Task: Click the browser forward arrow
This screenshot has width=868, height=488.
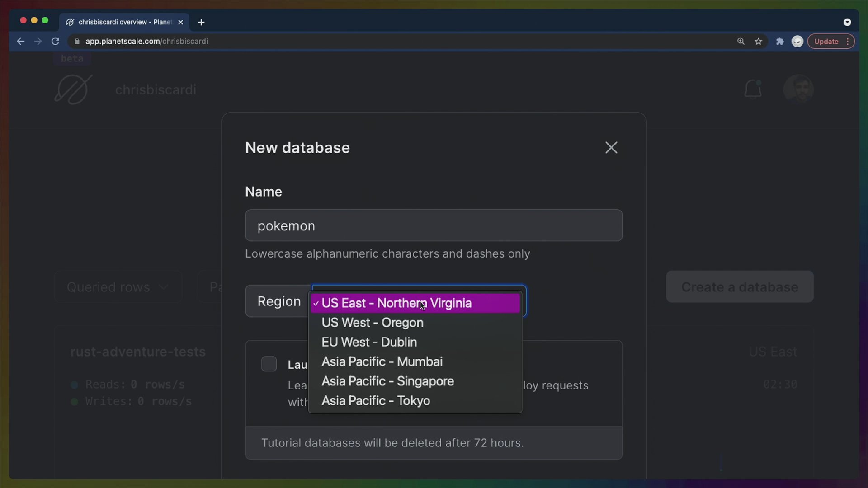Action: tap(38, 41)
